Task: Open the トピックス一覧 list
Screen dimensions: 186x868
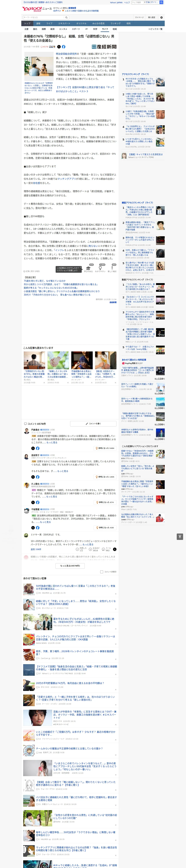Action: pyautogui.click(x=155, y=29)
